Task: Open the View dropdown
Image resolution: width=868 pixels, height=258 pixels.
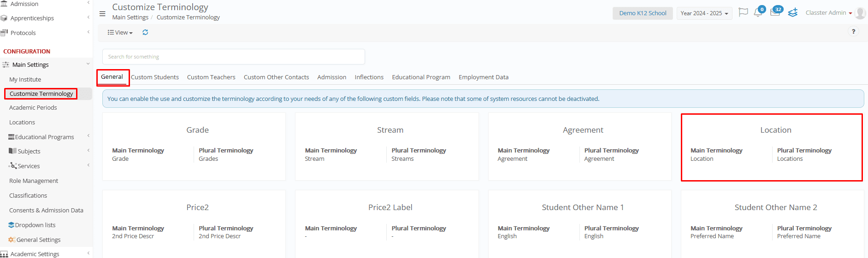Action: pos(120,32)
